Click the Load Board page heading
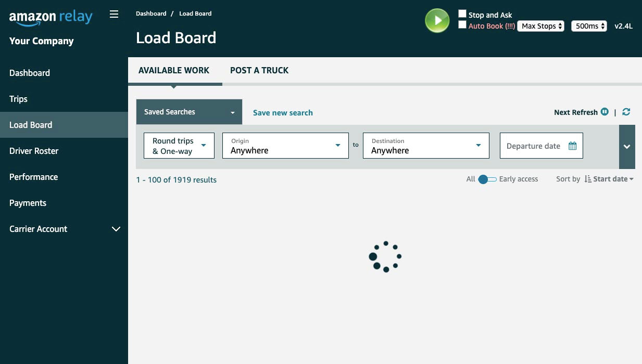Screen dimensions: 642x364 (x=176, y=38)
